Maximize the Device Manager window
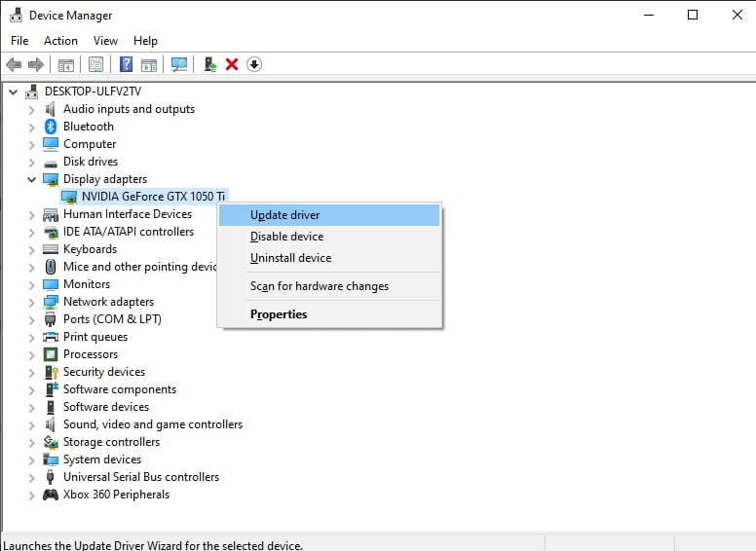This screenshot has width=756, height=551. click(693, 15)
